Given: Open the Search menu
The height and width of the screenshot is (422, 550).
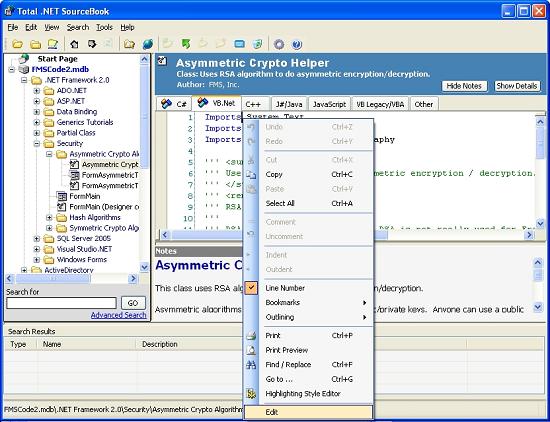Looking at the screenshot, I should pos(78,27).
